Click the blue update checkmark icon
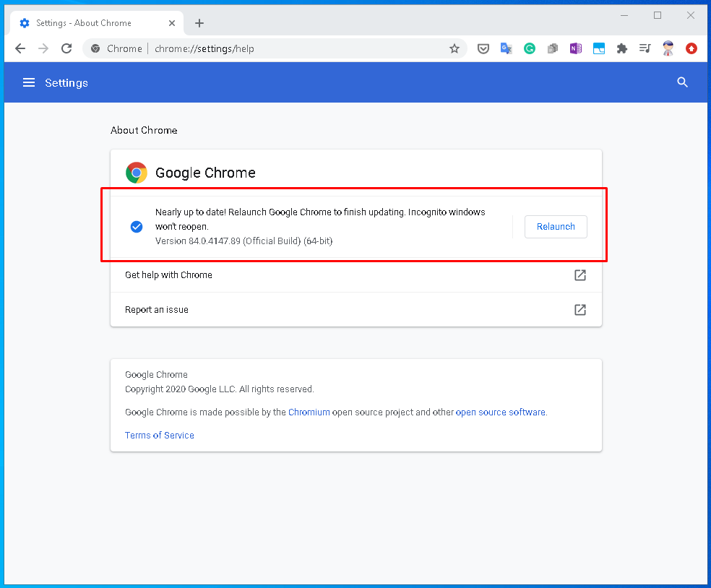Image resolution: width=711 pixels, height=588 pixels. (137, 227)
